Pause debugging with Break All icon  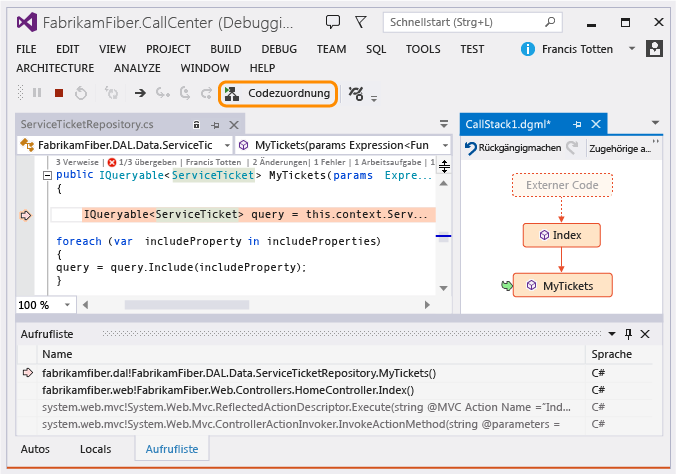tap(37, 93)
